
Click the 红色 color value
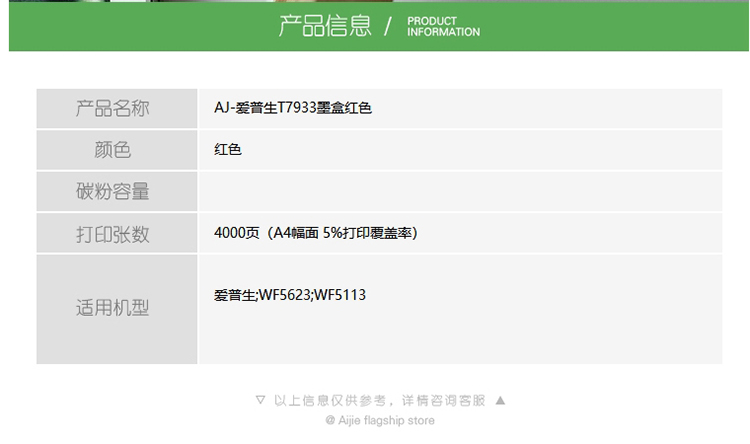click(x=228, y=150)
